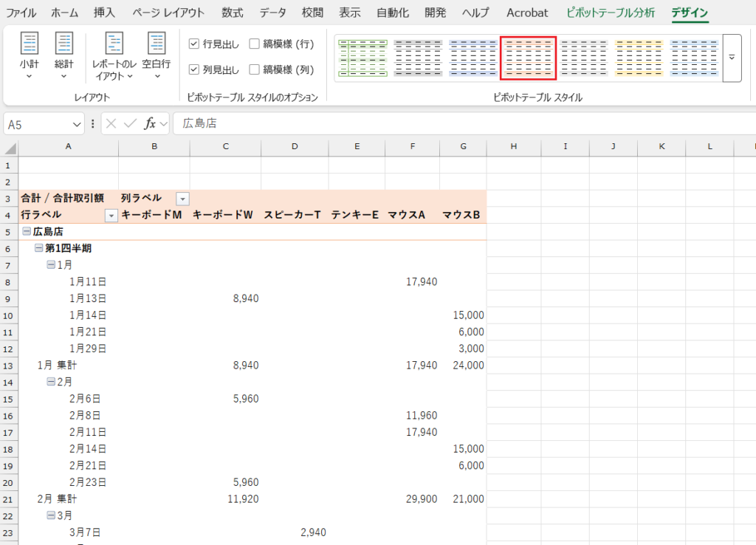Open the レポートのレイアウト icon menu
This screenshot has width=756, height=545.
tap(114, 55)
